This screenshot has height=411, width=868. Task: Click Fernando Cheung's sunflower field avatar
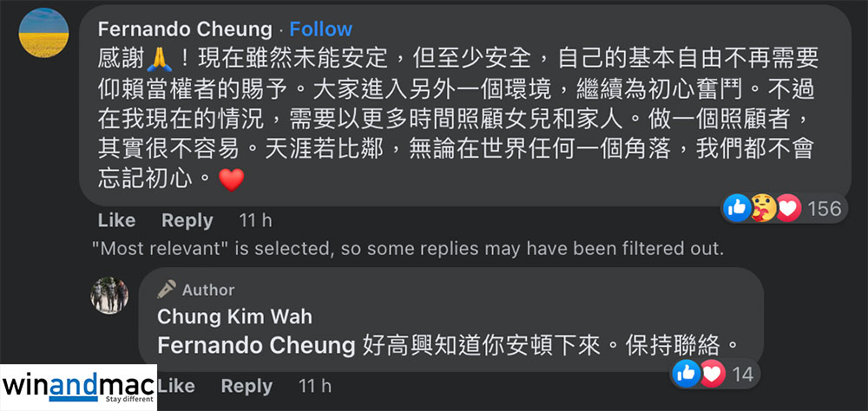point(43,33)
